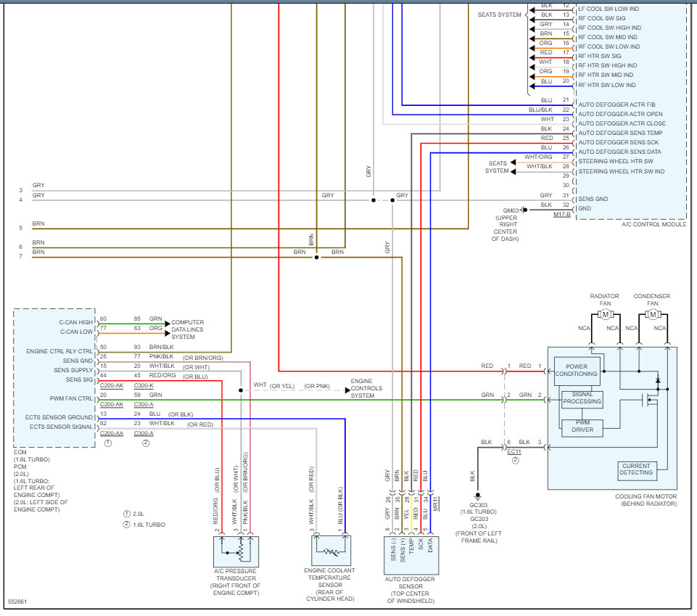Image resolution: width=697 pixels, height=616 pixels.
Task: Click the A/C CONTROL MODULE label
Action: coord(653,225)
